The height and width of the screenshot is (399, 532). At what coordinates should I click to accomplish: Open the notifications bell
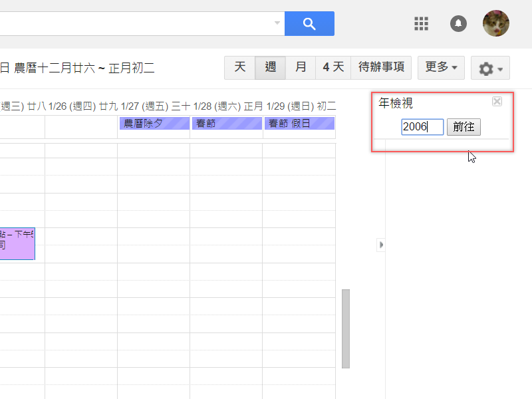[458, 23]
